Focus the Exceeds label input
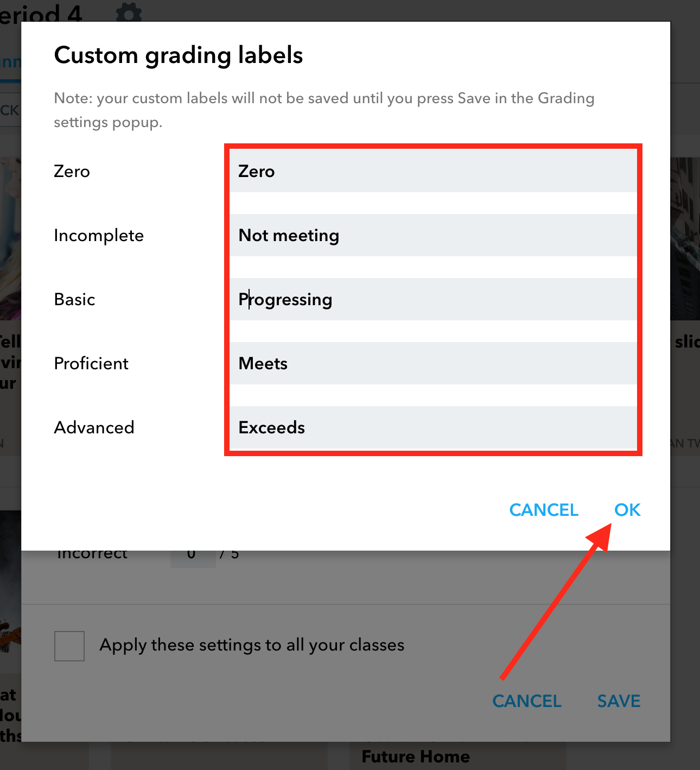Screen dimensions: 700x770 point(433,427)
